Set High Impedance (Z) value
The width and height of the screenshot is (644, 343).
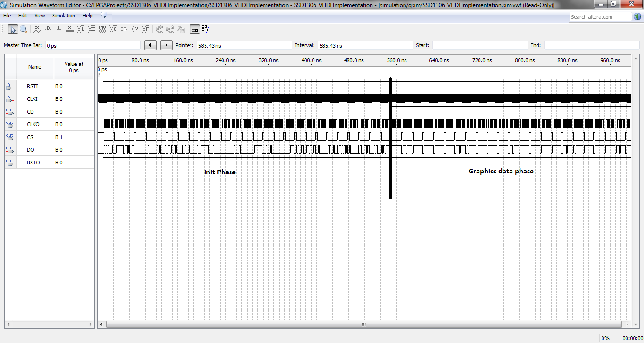[x=70, y=29]
